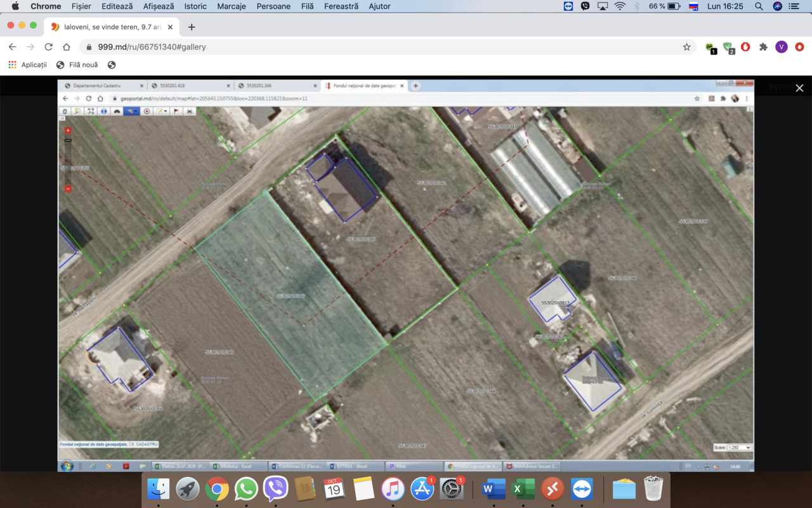The height and width of the screenshot is (508, 812).
Task: Open TeamViewer from the dock
Action: 582,489
